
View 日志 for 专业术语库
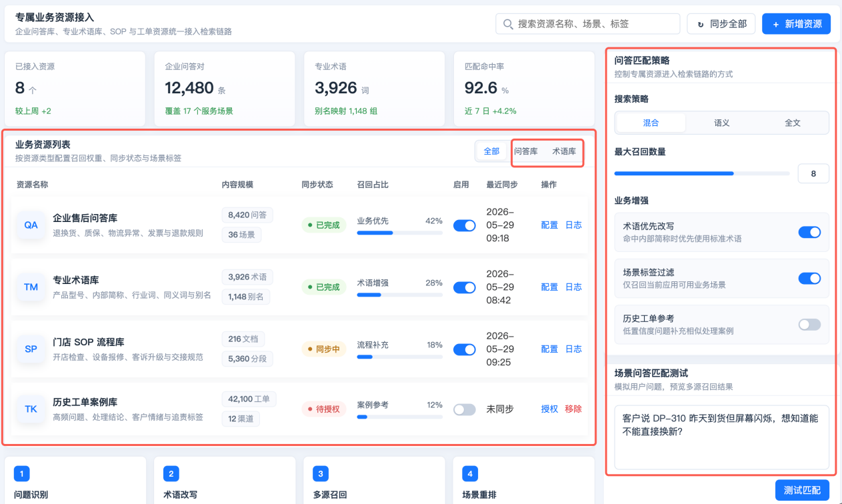coord(573,287)
